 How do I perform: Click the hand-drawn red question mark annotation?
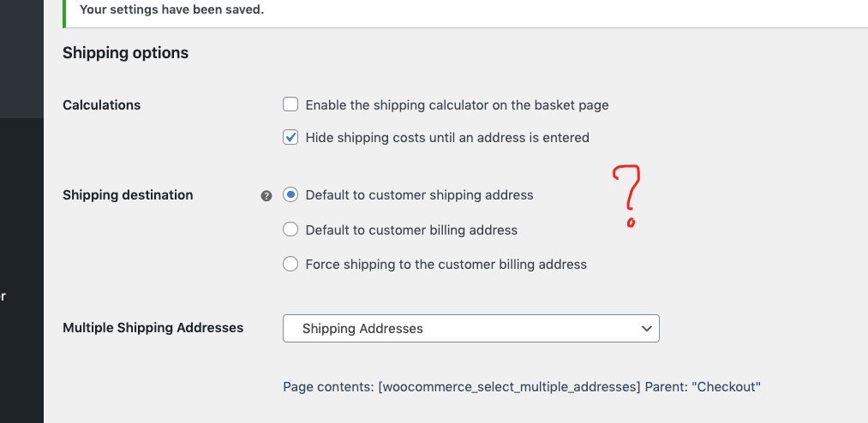coord(627,196)
